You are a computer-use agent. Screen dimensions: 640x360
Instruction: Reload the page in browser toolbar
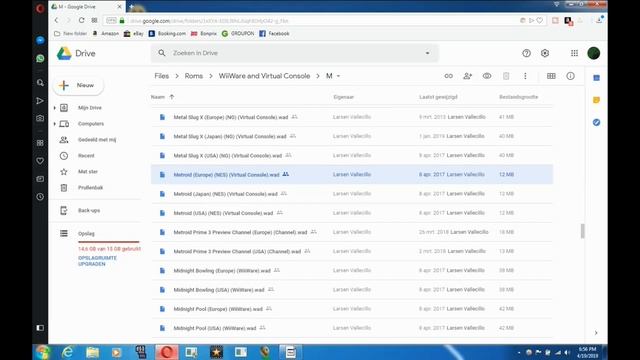(81, 20)
